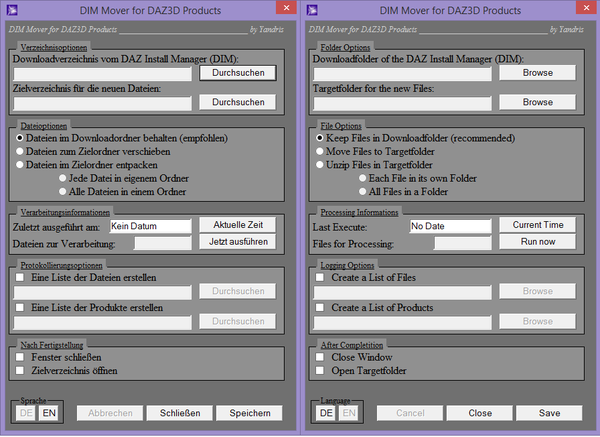This screenshot has width=600, height=437.
Task: Switch language to DE in English window
Action: click(x=326, y=413)
